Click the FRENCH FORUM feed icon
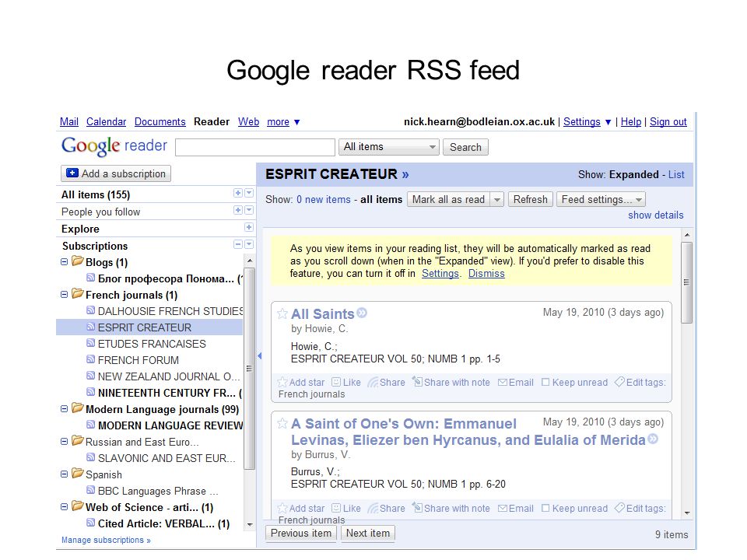 coord(90,359)
